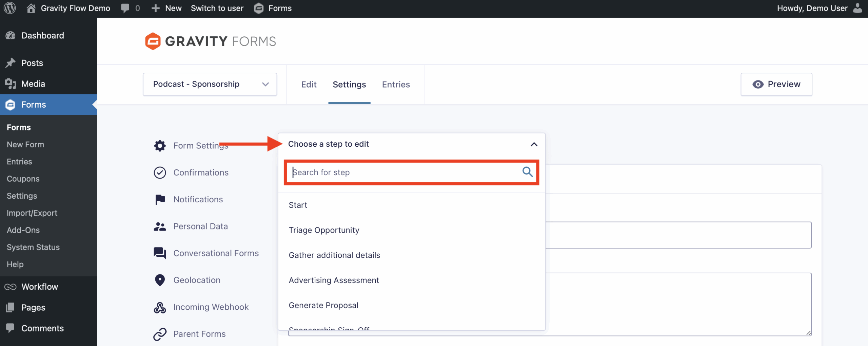The image size is (868, 346).
Task: Select the Confirmations checkmark icon
Action: pyautogui.click(x=159, y=172)
